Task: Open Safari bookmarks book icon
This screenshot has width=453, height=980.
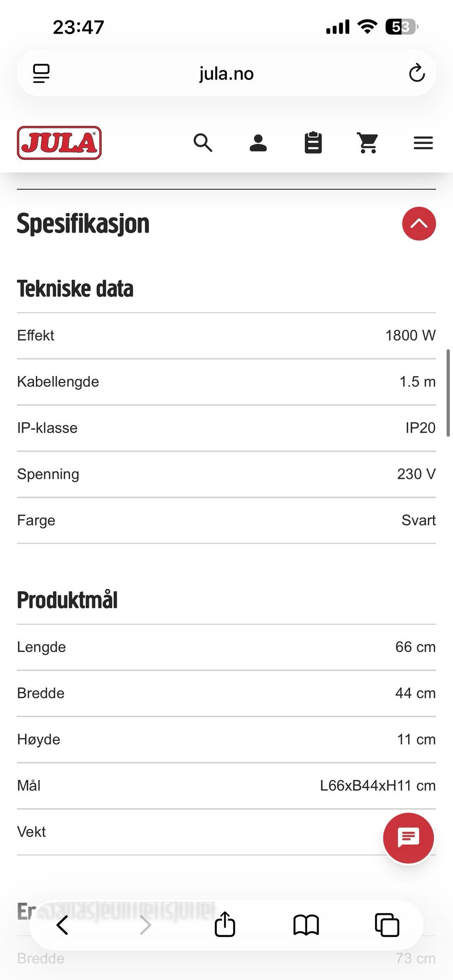Action: coord(306,925)
